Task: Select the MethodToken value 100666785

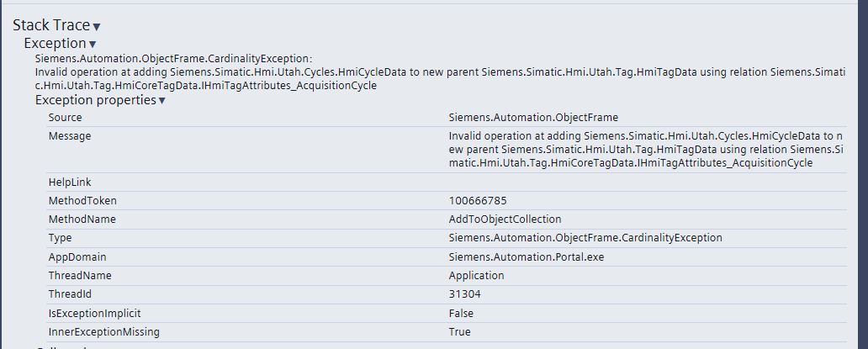Action: pyautogui.click(x=478, y=201)
